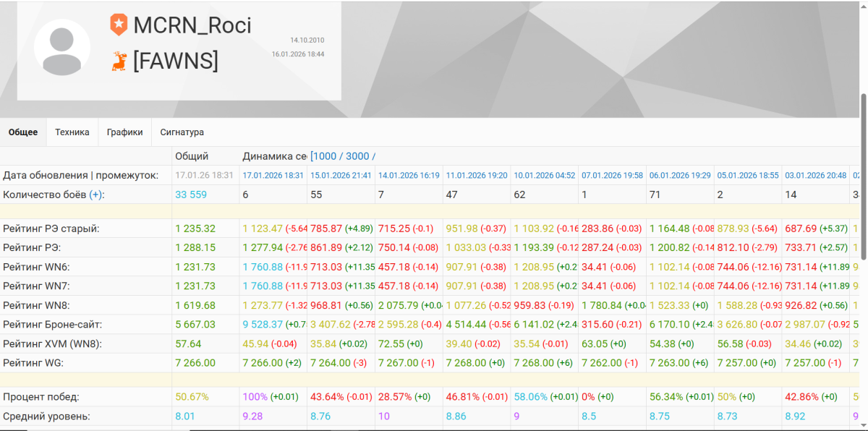Screen dimensions: 868x431
Task: Click the Броне-сайт value 6 141.02
Action: (x=535, y=325)
